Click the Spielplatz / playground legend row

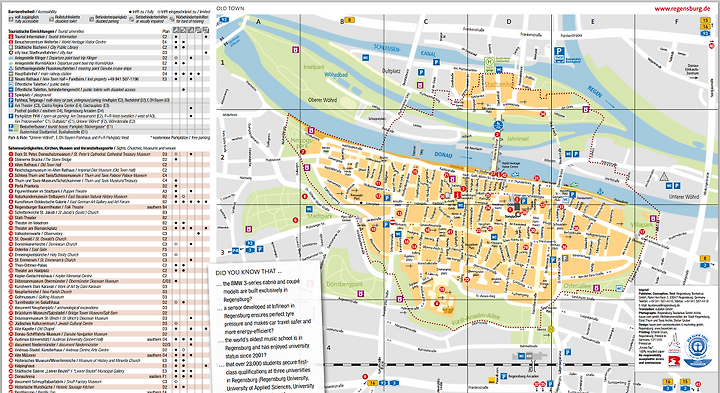point(109,95)
